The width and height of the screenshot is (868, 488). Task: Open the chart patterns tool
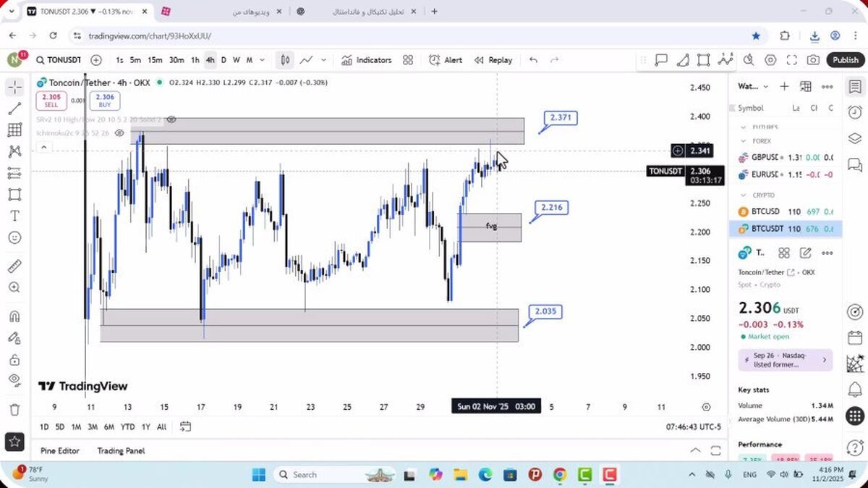(14, 151)
